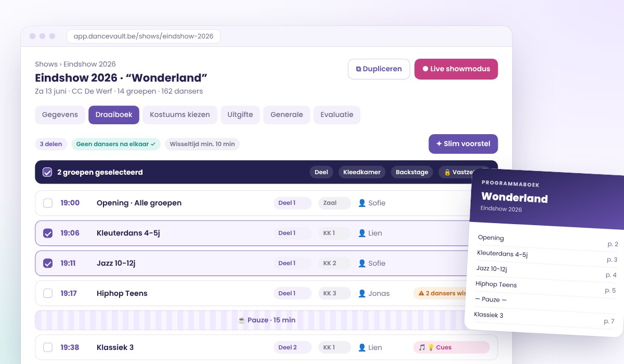Select the Klassiek 3 row checkbox
The image size is (624, 364).
point(48,348)
